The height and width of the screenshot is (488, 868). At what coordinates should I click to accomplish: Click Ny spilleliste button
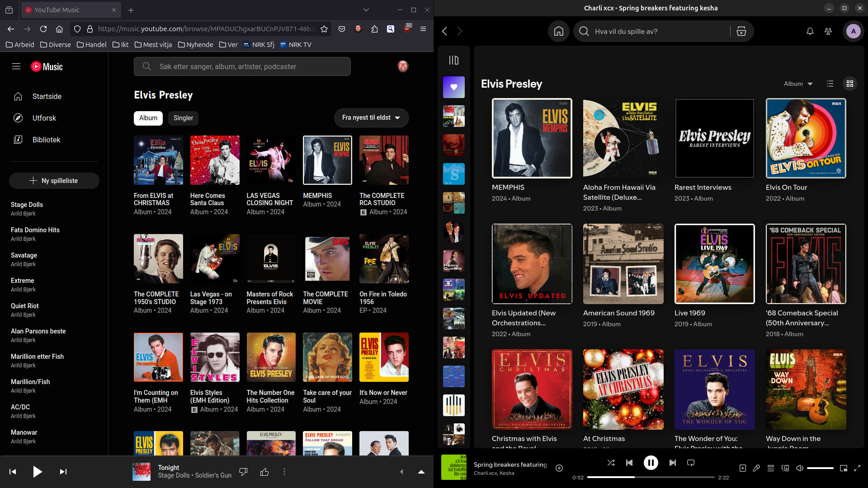point(54,181)
